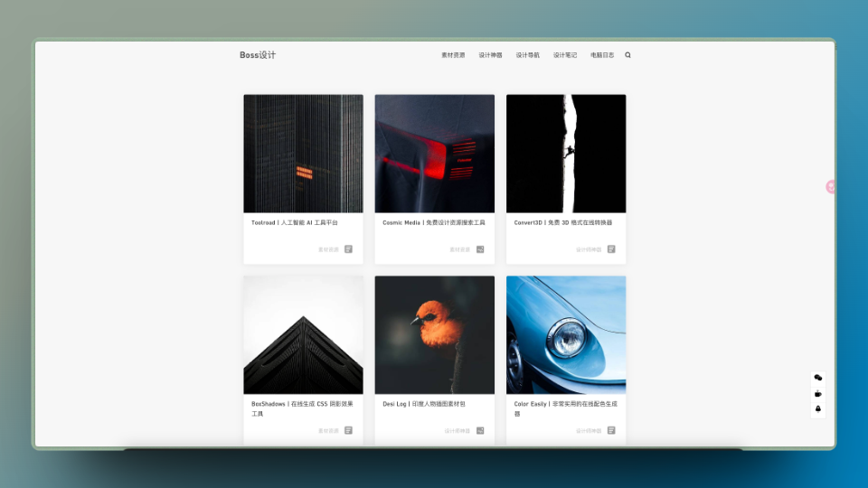Open 设计笔记 from the navigation bar
Image resolution: width=868 pixels, height=488 pixels.
[x=565, y=55]
